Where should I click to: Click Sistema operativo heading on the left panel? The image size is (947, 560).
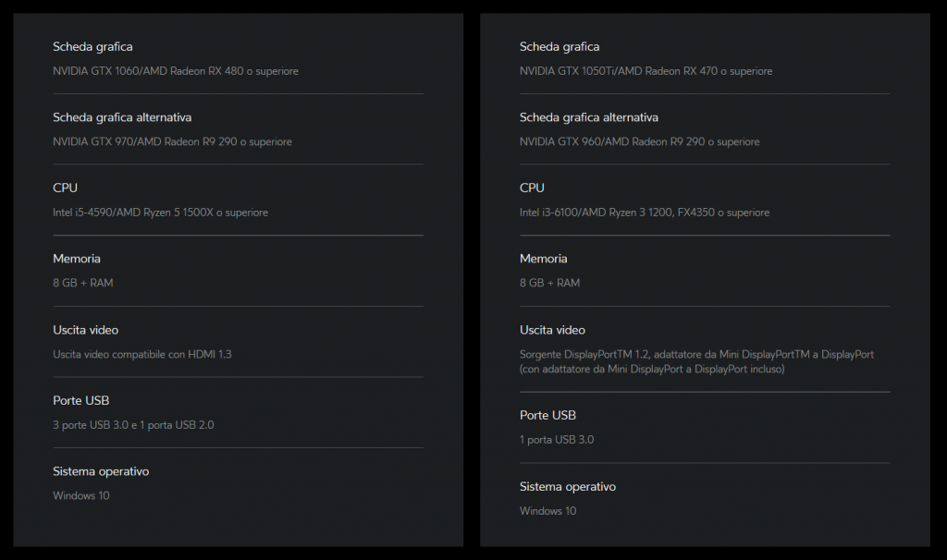coord(101,470)
